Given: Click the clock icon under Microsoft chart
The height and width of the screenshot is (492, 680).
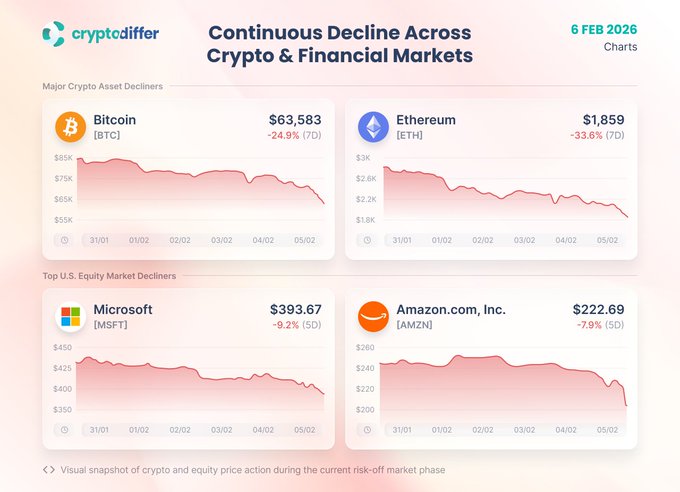Looking at the screenshot, I should [x=64, y=429].
